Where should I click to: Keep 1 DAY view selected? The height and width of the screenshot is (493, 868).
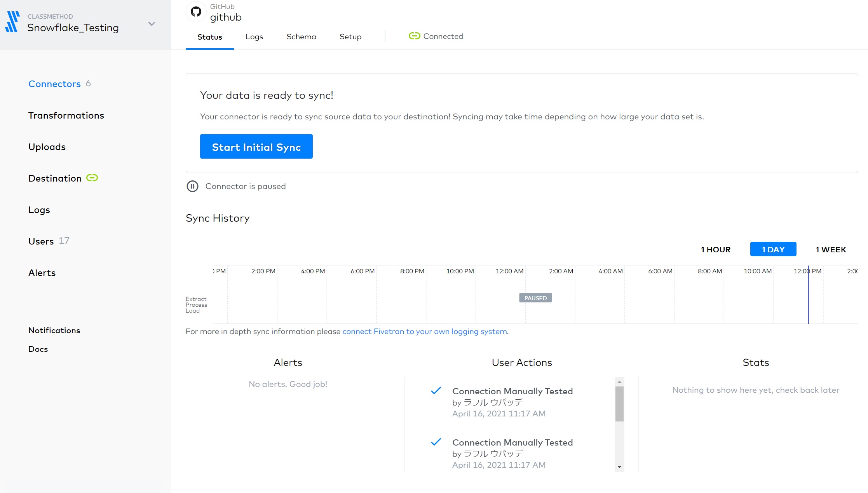coord(773,249)
